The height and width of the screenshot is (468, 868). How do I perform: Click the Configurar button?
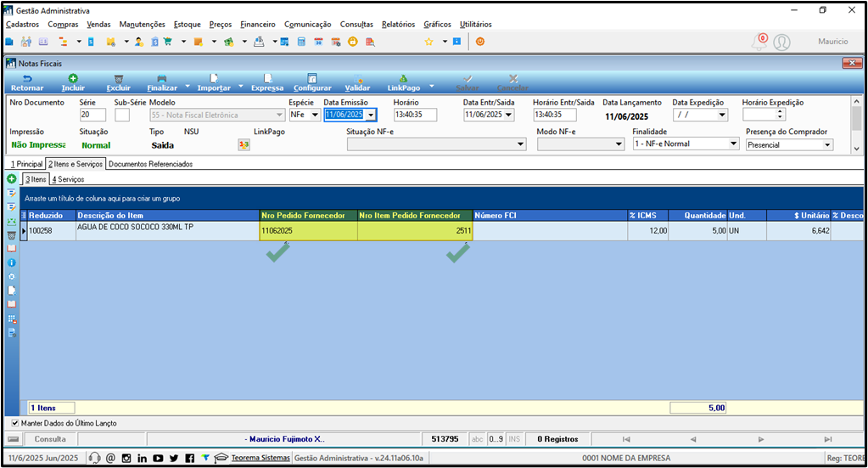[312, 83]
